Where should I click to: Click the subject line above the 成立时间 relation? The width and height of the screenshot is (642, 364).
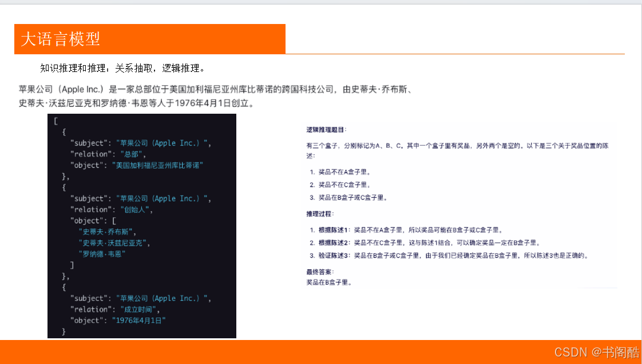140,298
